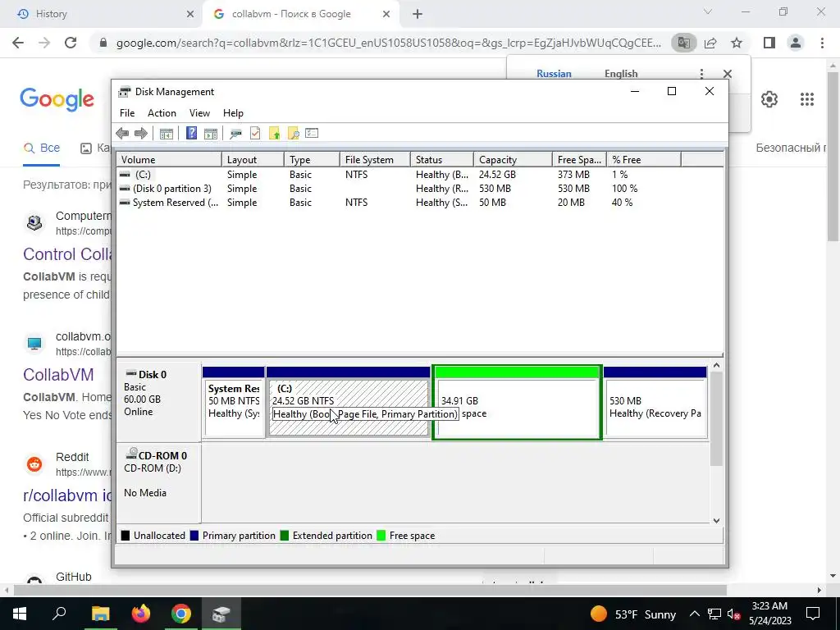
Task: Open the Help menu
Action: [x=233, y=113]
